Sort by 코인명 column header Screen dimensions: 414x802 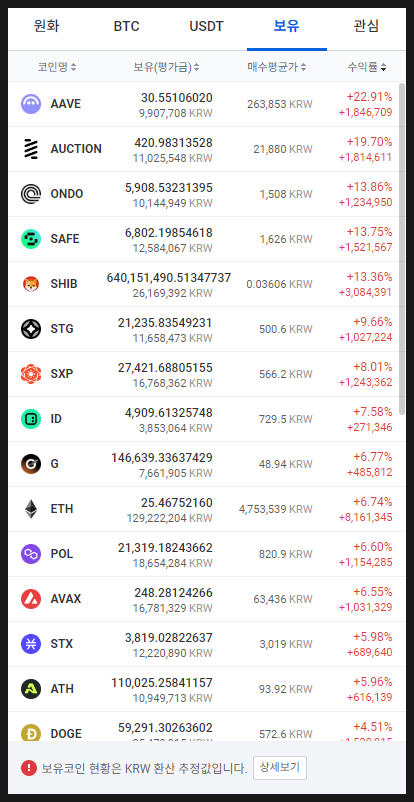point(57,67)
